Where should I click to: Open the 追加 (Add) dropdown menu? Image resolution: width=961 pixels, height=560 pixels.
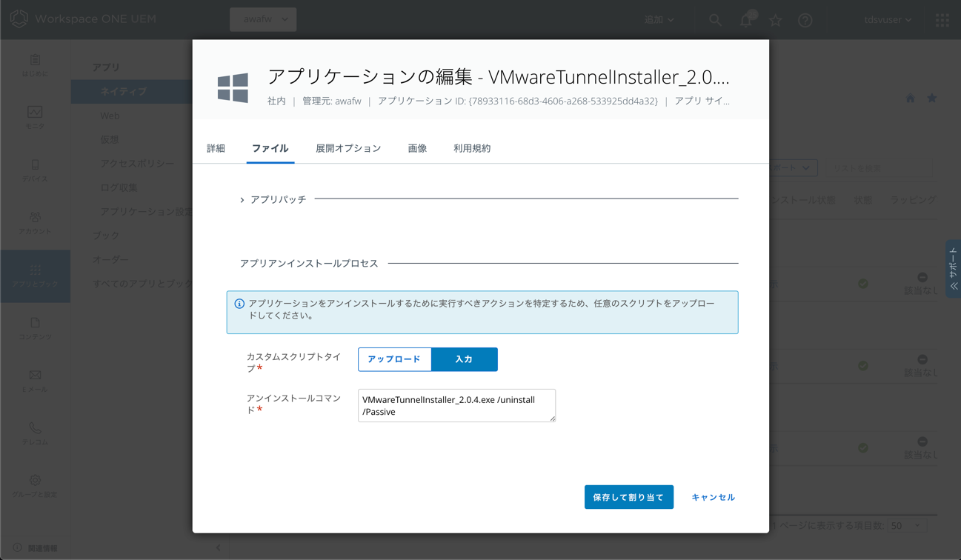tap(659, 20)
